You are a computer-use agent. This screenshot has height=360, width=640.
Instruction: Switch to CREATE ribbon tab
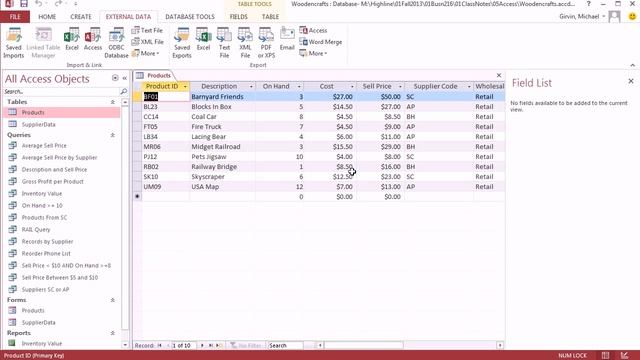(x=81, y=17)
